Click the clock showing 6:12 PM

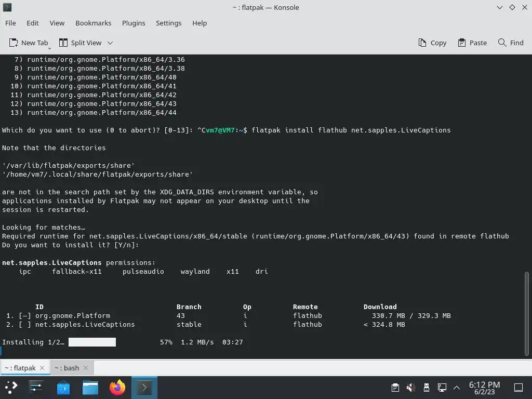coord(485,388)
